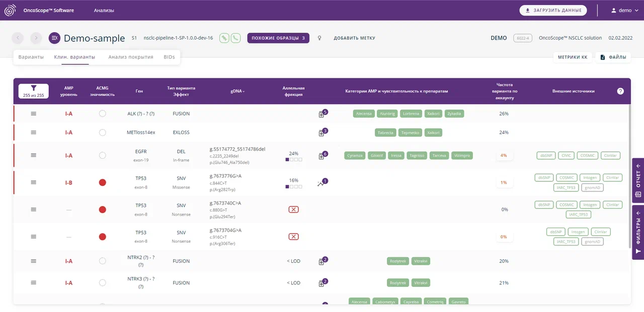644x312 pixels.
Task: Open ПОХОЖИЕ ОБРАЗЦЫ 3 button
Action: pos(278,38)
